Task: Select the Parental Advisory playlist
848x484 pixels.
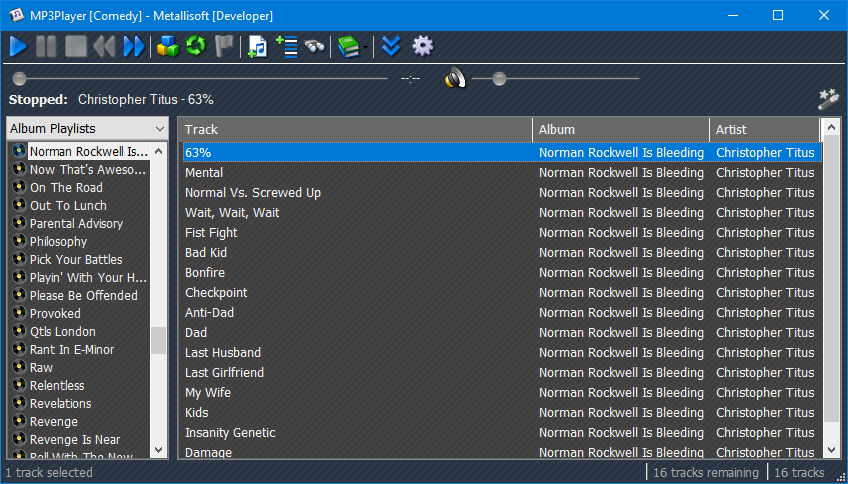Action: [x=76, y=224]
